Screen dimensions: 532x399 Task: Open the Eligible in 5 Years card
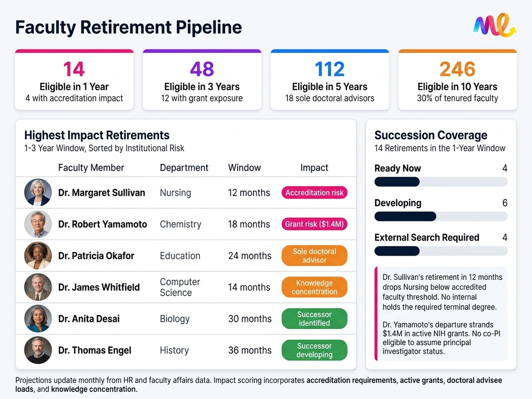click(x=330, y=80)
